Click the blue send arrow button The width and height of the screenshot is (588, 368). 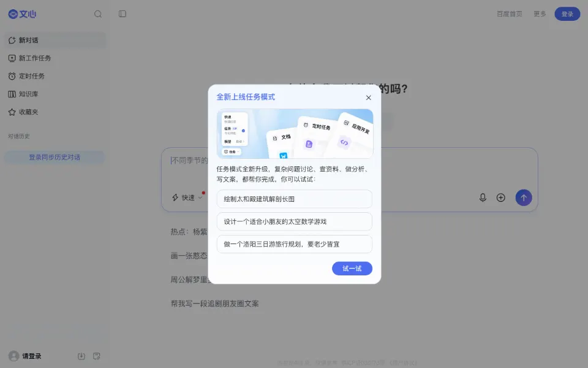tap(524, 197)
